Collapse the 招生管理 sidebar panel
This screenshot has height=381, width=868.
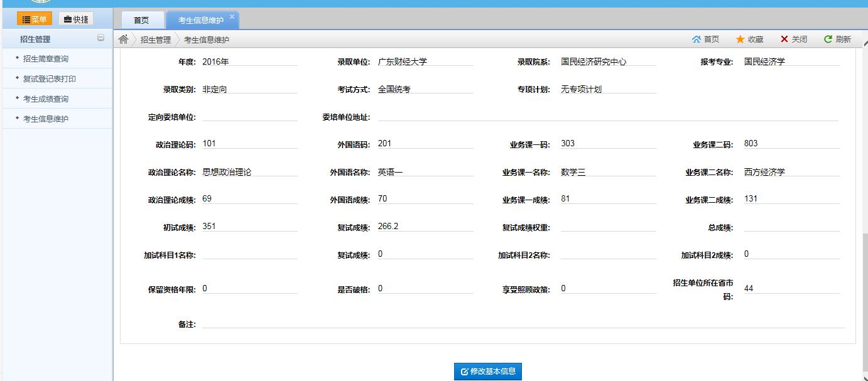[100, 38]
